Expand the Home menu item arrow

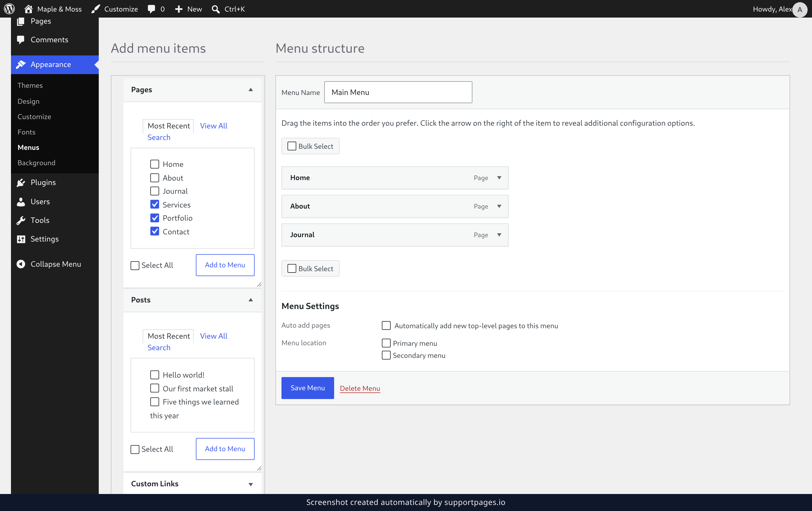click(499, 178)
